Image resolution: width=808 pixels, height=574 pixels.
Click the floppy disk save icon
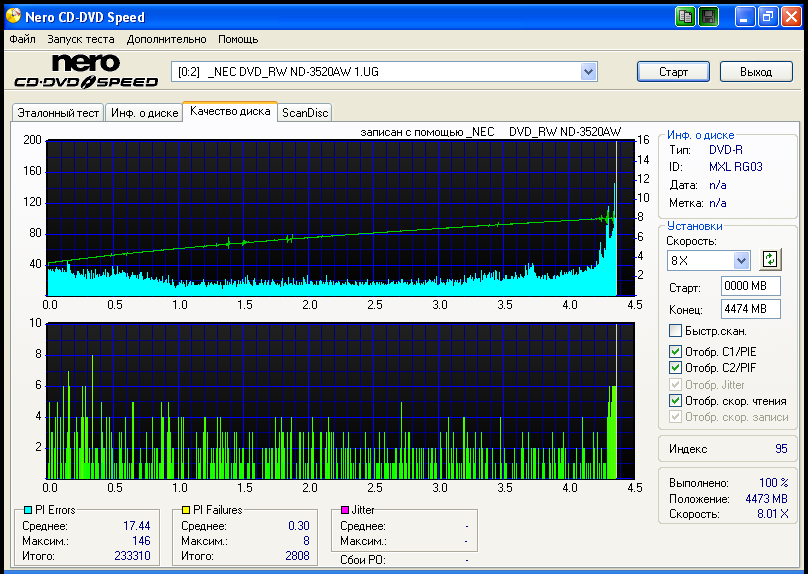708,17
